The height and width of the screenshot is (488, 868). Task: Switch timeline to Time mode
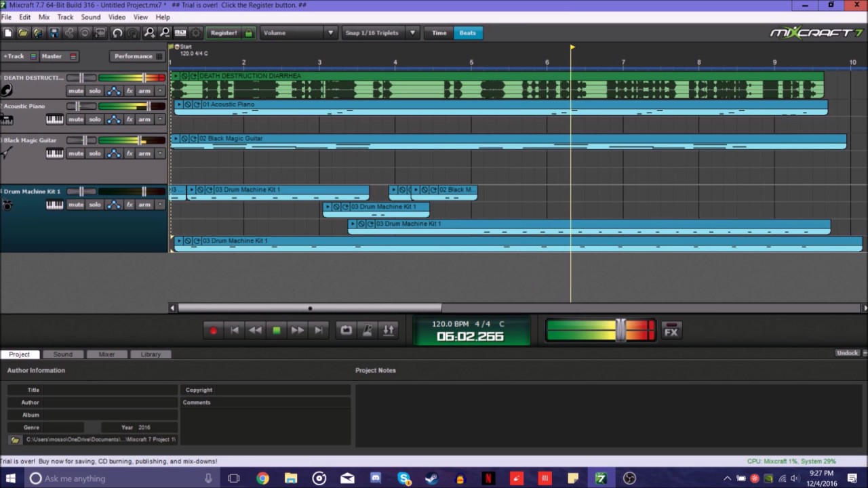(x=439, y=33)
